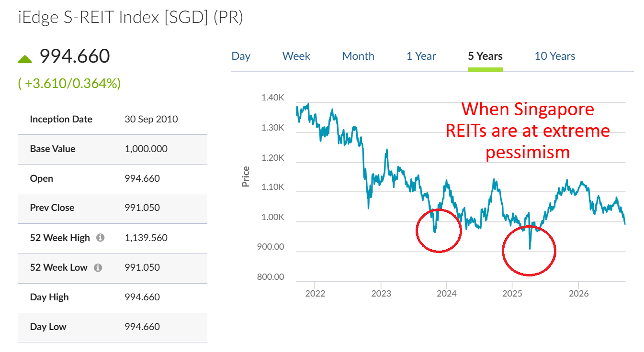644x352 pixels.
Task: Click the info icon beside 52 Week Low
Action: [x=98, y=267]
